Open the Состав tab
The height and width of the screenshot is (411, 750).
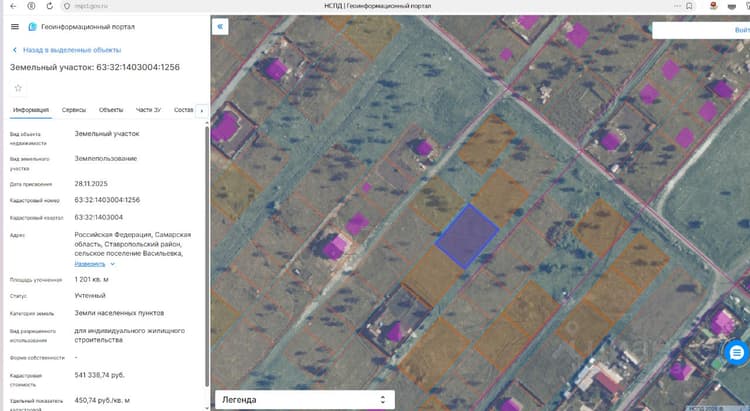[184, 110]
